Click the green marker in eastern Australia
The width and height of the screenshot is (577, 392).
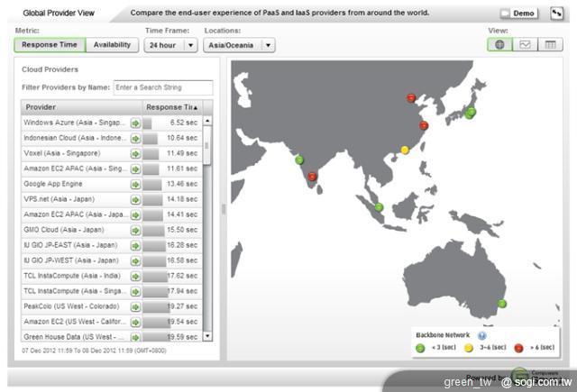[x=502, y=304]
